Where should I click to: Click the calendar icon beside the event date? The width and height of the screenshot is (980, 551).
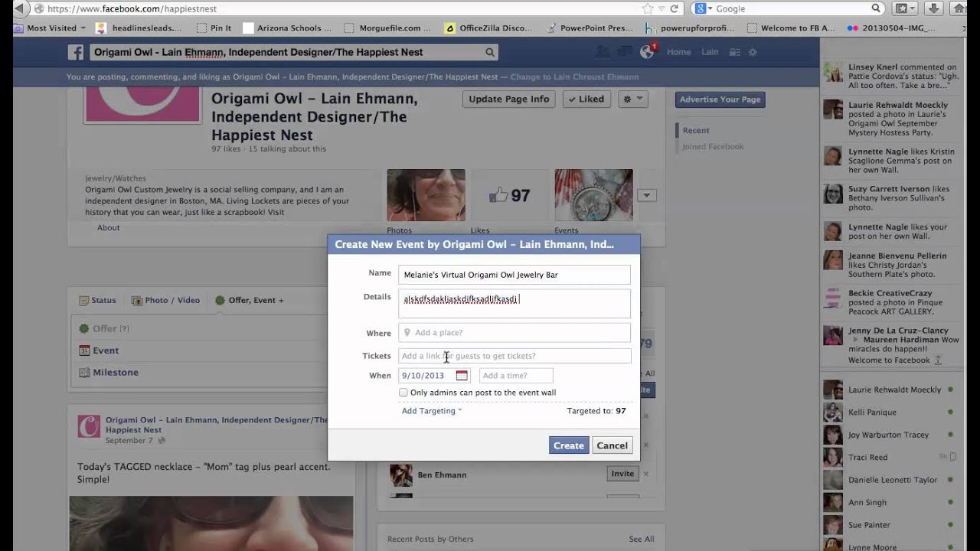click(462, 376)
